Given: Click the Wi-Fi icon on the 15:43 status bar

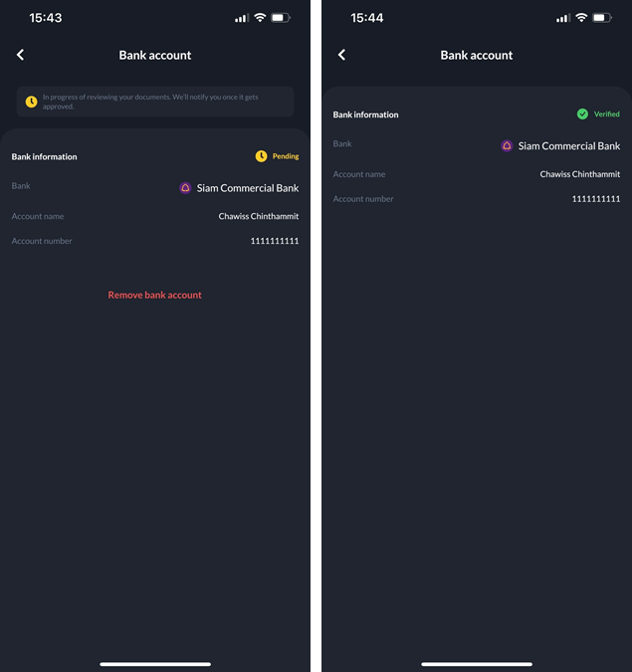Looking at the screenshot, I should (x=260, y=18).
